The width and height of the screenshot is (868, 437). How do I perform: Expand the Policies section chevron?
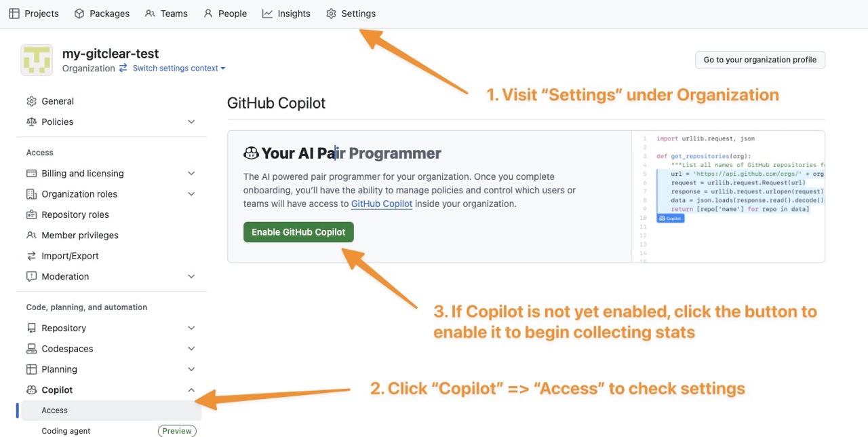click(191, 122)
